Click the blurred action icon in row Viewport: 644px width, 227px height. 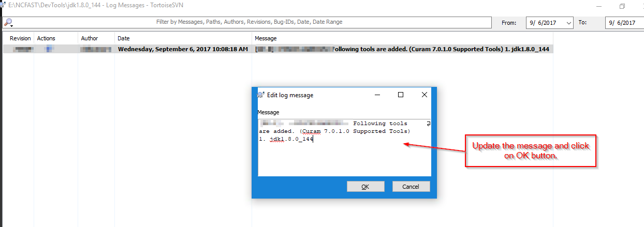[x=49, y=50]
